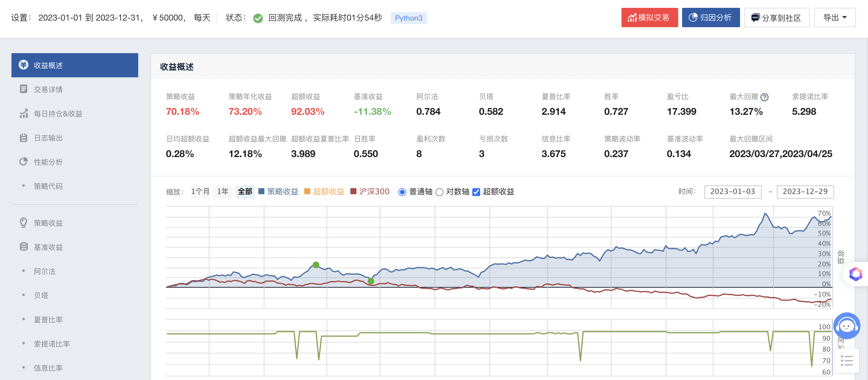Open the 策略代码 sidebar item

[x=75, y=186]
